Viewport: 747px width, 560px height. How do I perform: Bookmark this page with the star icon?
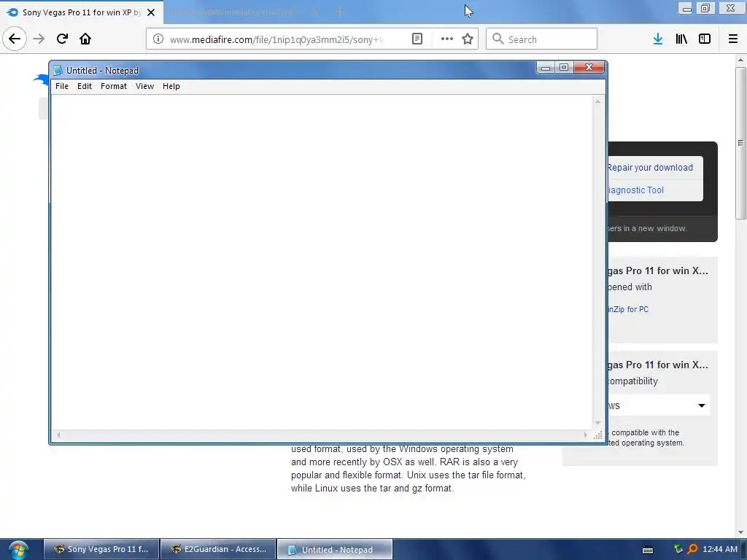pos(468,39)
